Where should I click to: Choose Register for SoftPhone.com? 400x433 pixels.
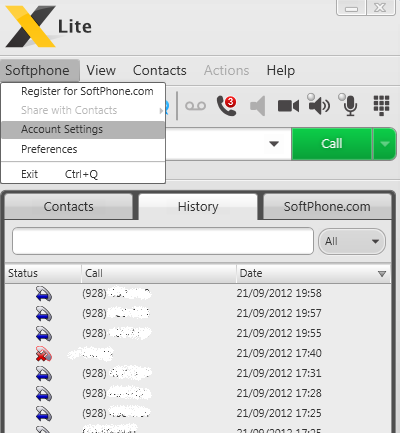coord(83,91)
